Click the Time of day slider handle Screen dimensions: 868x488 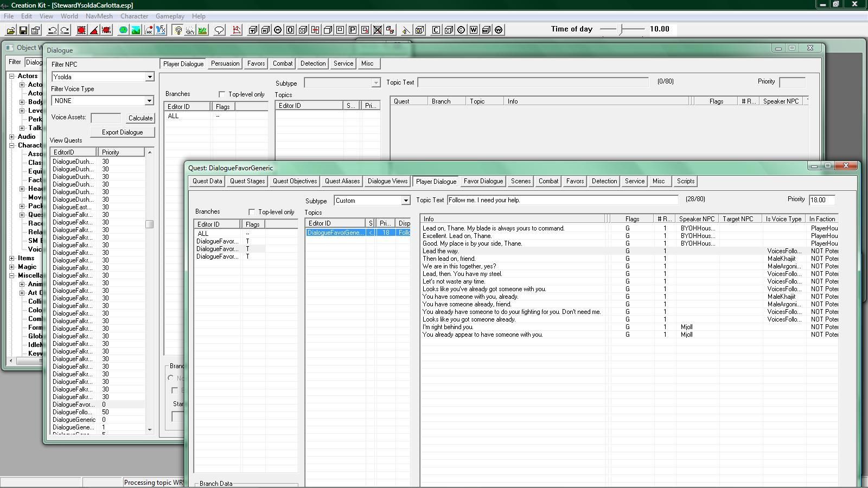[x=623, y=29]
